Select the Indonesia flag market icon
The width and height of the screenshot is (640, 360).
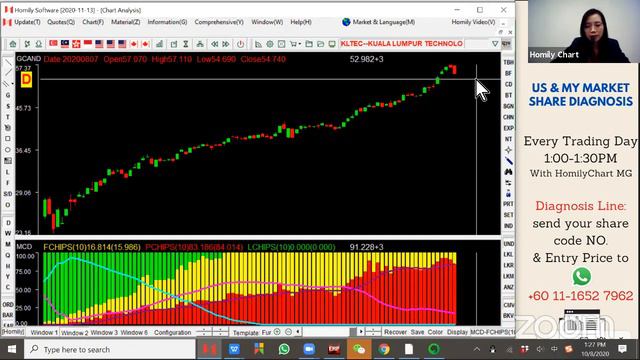tap(88, 44)
